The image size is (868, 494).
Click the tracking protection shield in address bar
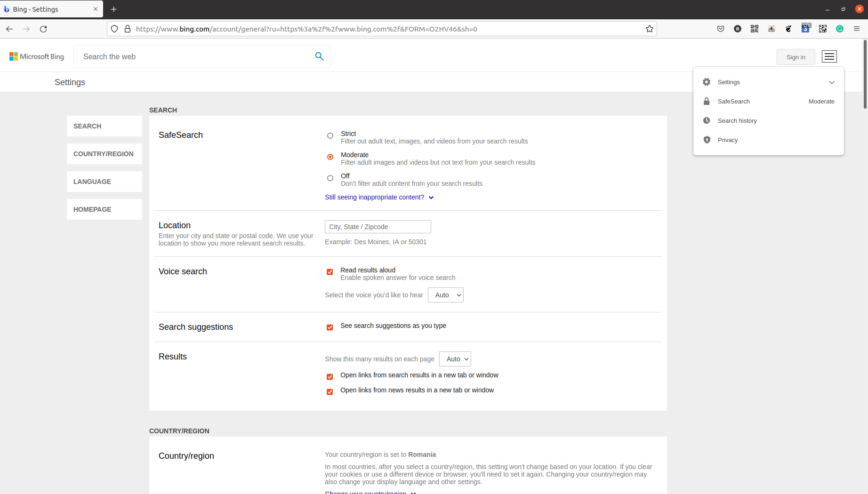click(114, 29)
